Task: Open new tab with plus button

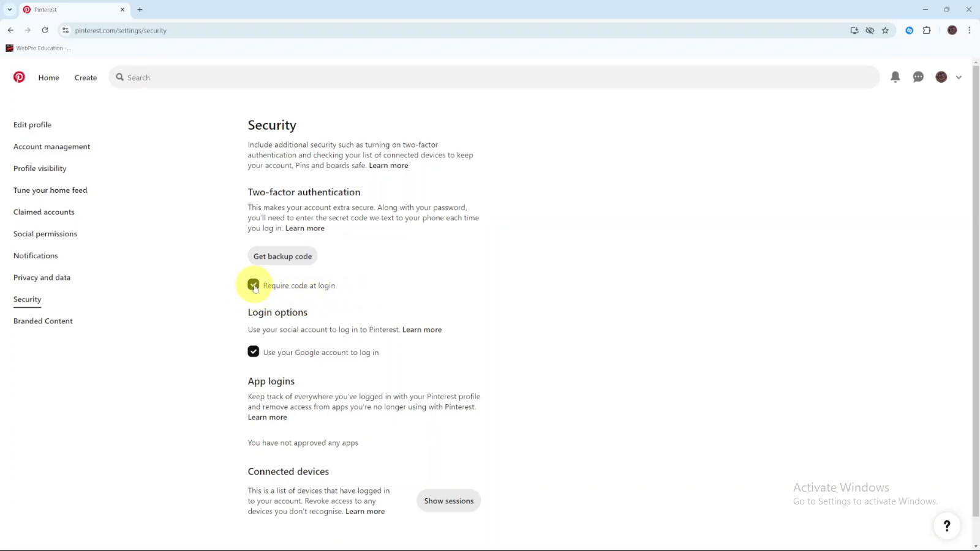Action: click(x=140, y=10)
